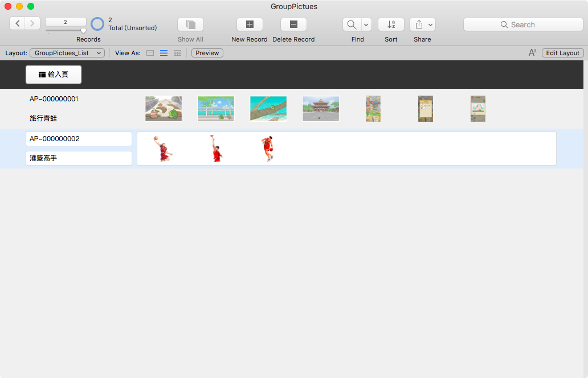Open the sixth thumbnail in 旅行青蛙 row
The width and height of the screenshot is (588, 378).
coord(426,109)
